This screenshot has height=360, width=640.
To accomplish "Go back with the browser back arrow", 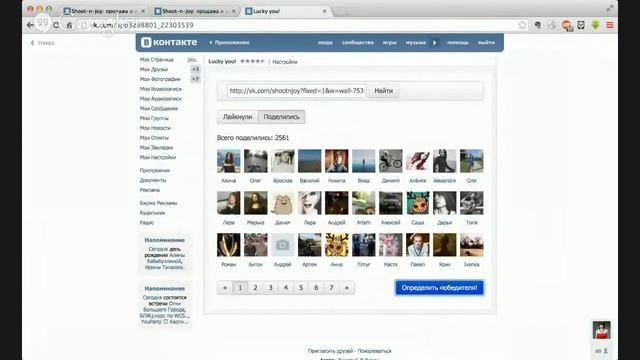I will (x=30, y=25).
